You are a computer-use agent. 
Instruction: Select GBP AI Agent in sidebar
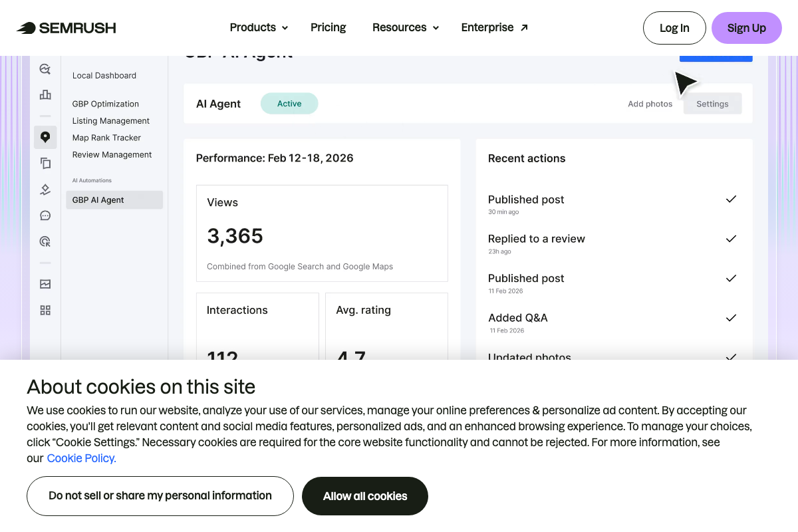114,199
